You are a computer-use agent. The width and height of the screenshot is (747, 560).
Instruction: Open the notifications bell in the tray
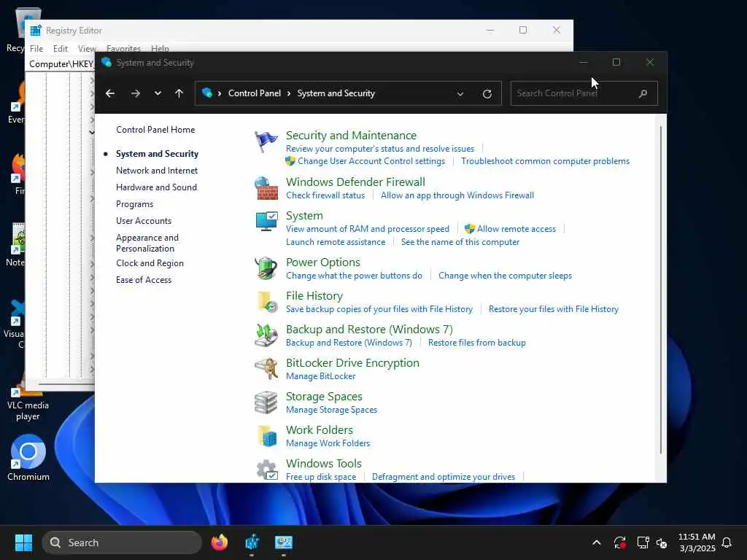(727, 542)
